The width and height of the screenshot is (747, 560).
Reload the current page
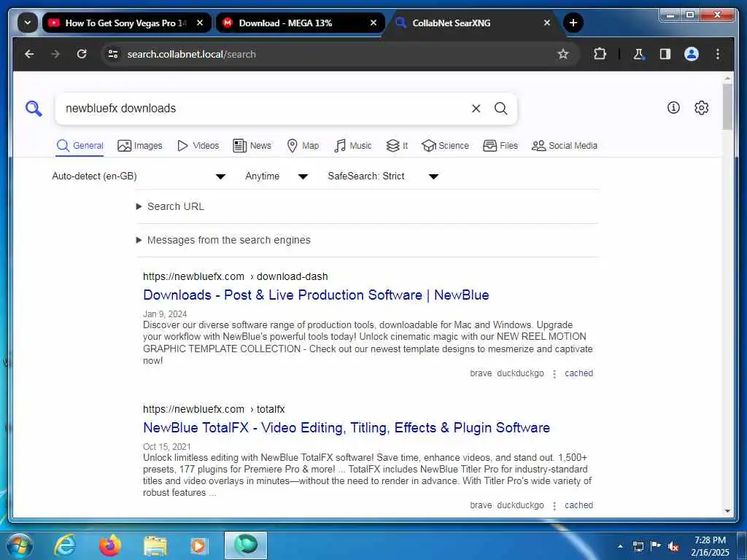(82, 54)
